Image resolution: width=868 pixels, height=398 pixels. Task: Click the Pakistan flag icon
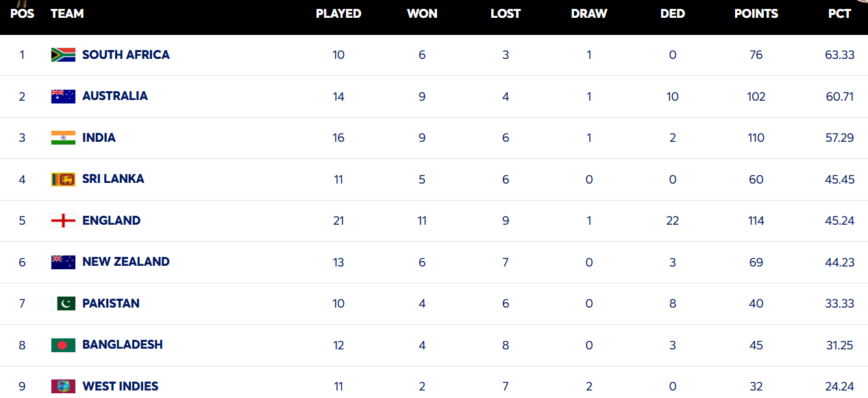(x=63, y=303)
